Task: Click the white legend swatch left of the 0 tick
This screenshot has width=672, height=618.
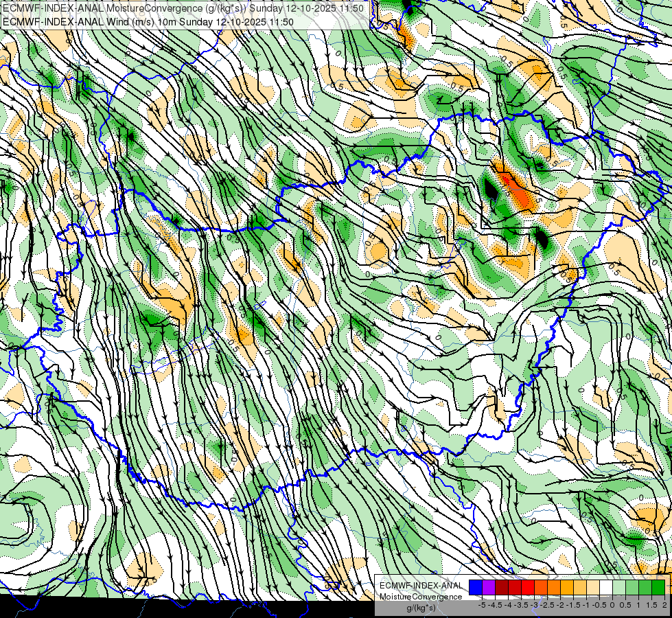Action: tap(606, 588)
